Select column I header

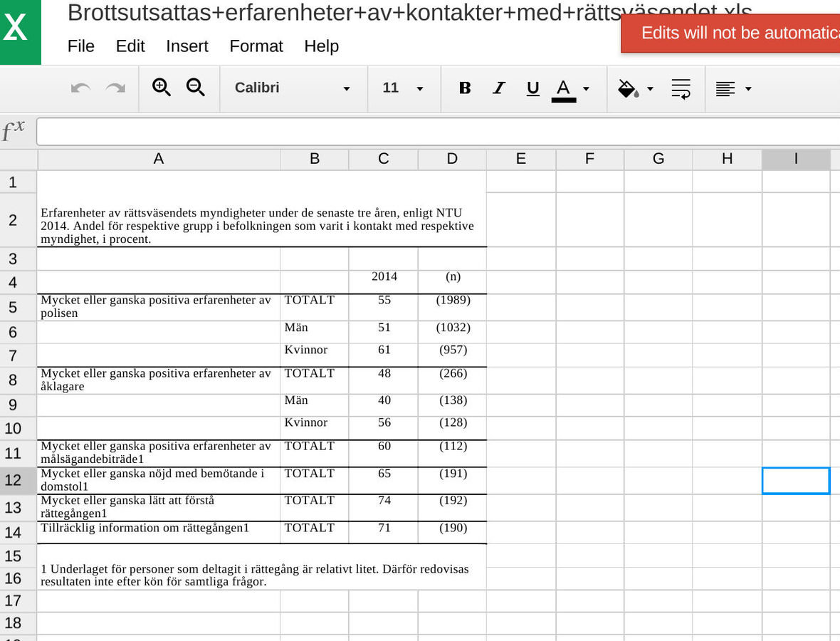pos(796,159)
